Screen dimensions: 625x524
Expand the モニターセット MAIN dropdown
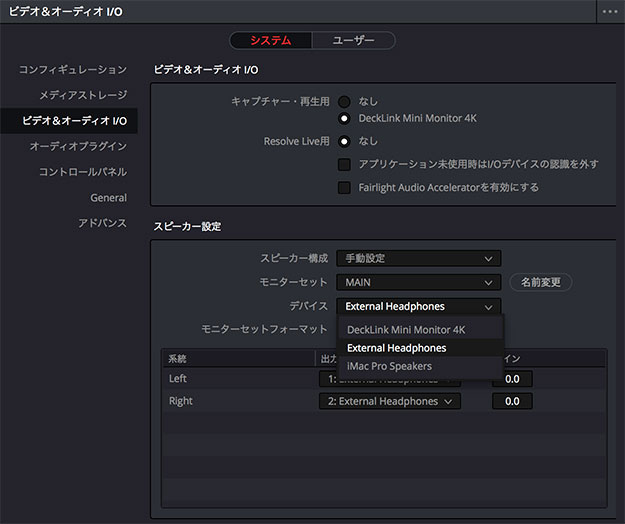(418, 283)
